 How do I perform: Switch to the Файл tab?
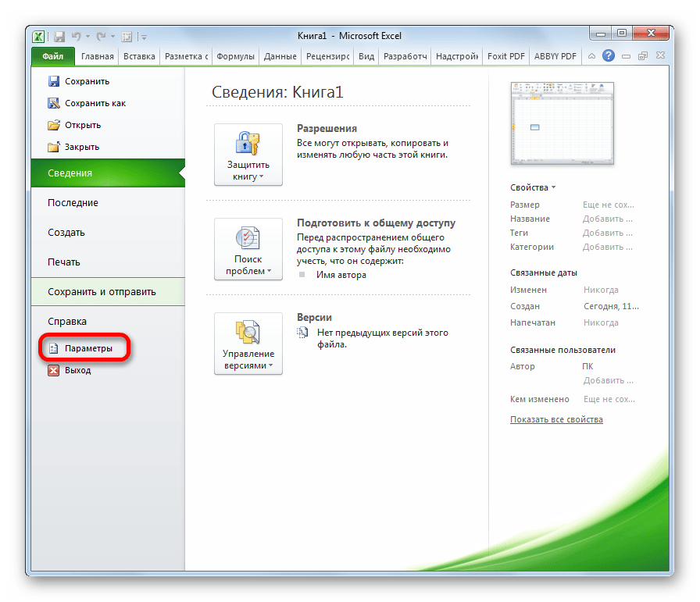click(52, 56)
